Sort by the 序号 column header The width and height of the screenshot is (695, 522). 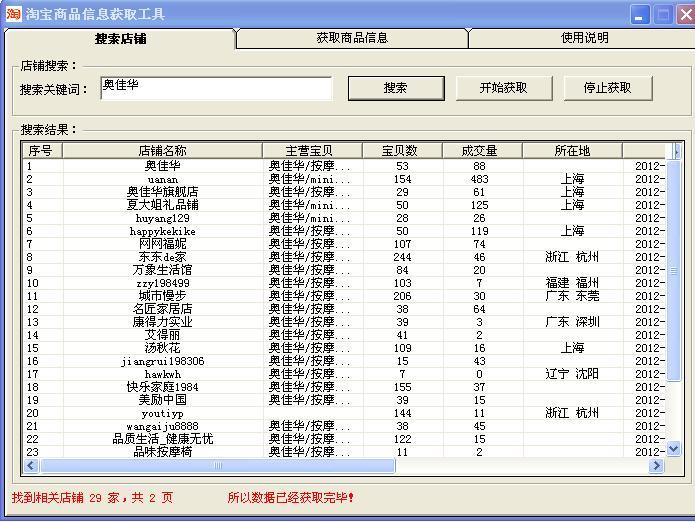click(43, 151)
